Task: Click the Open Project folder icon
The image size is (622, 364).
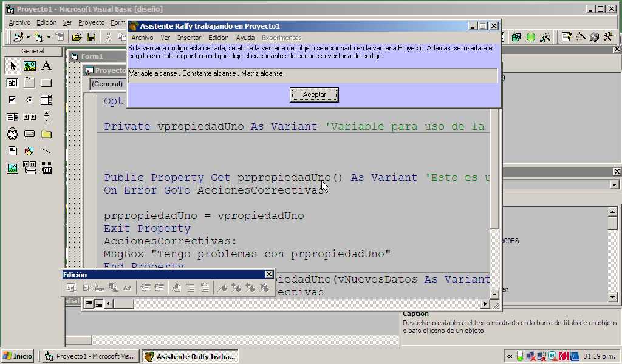Action: pyautogui.click(x=77, y=37)
